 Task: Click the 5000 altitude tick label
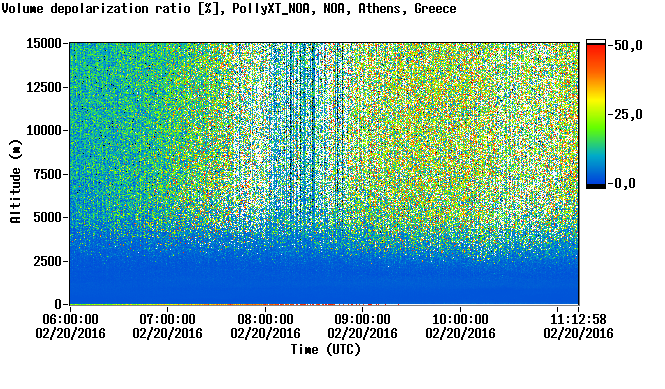click(48, 217)
